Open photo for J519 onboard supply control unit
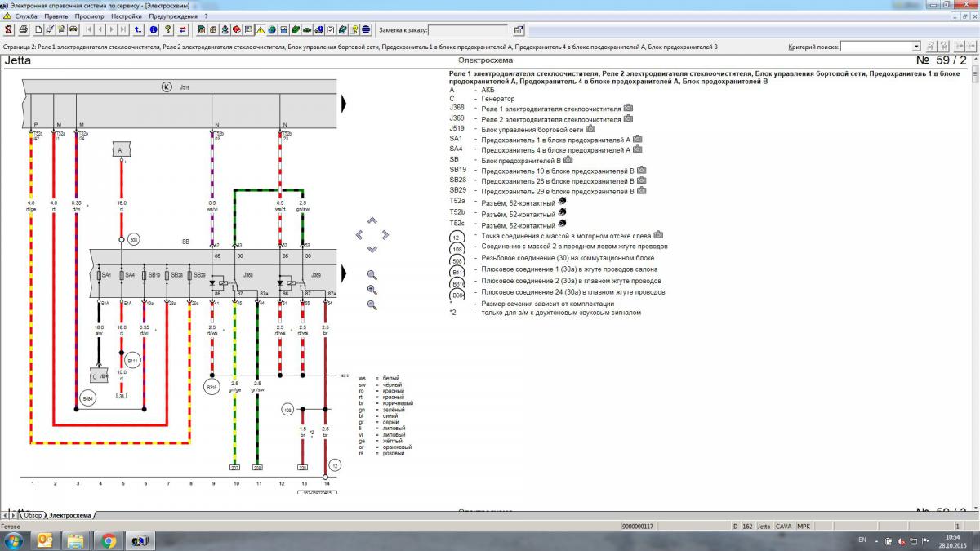This screenshot has height=551, width=980. point(590,129)
